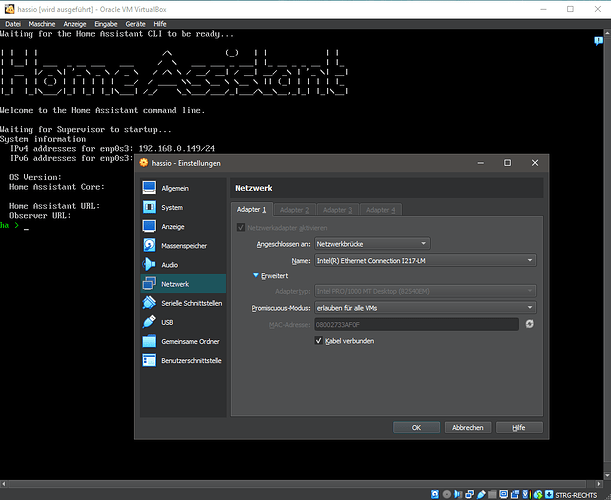Open the Anzeige menu in menu bar

click(75, 24)
